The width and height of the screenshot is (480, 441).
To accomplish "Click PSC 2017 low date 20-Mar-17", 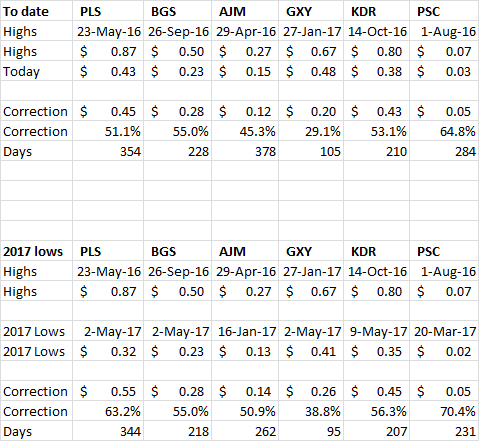I will point(445,332).
